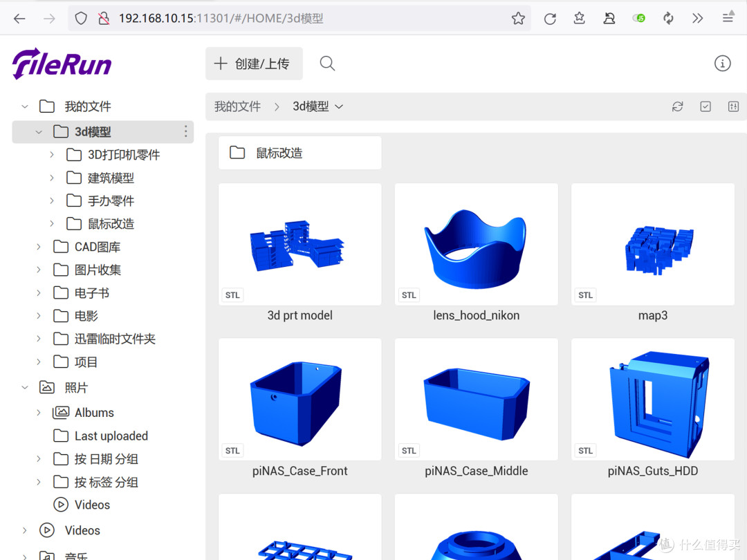The width and height of the screenshot is (747, 560).
Task: Open the 鼠标改造 folder tile
Action: [299, 153]
